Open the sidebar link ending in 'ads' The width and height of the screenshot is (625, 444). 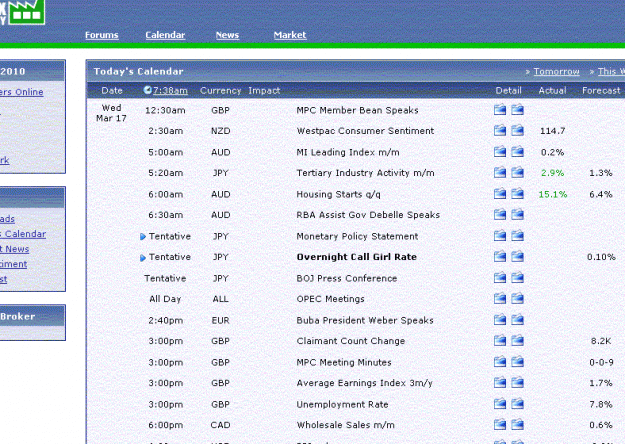[7, 219]
